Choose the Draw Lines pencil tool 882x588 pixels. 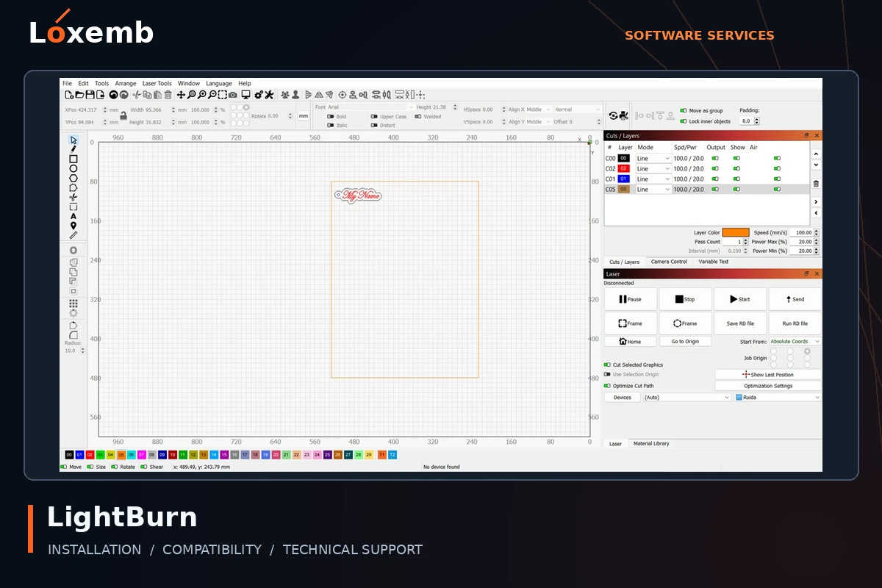(73, 149)
